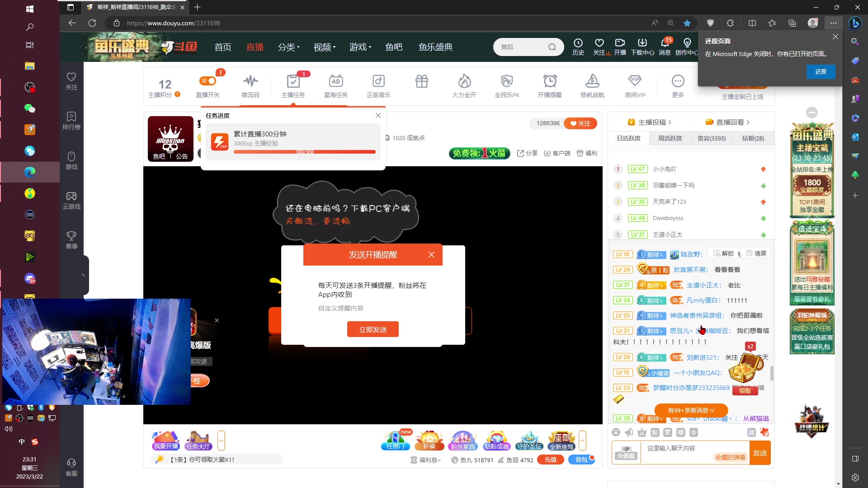Open the 推流码 stream code panel
Viewport: 868px width, 488px height.
point(250,85)
